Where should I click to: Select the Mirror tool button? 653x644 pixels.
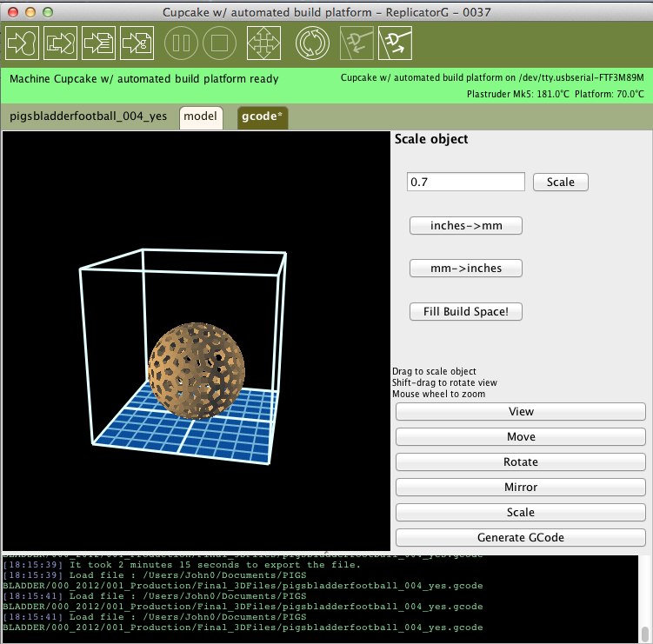[x=521, y=487]
